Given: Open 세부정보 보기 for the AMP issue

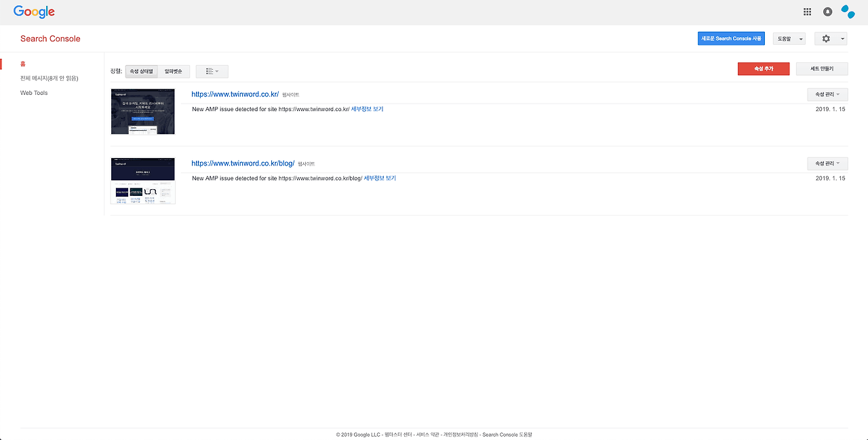Looking at the screenshot, I should click(x=367, y=108).
